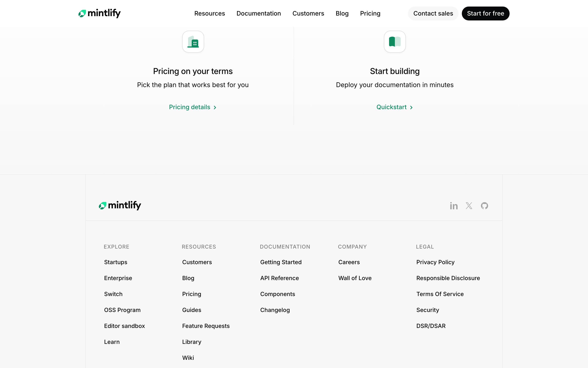Open the Switch footer link
Screen dimensions: 588x368
pyautogui.click(x=113, y=294)
